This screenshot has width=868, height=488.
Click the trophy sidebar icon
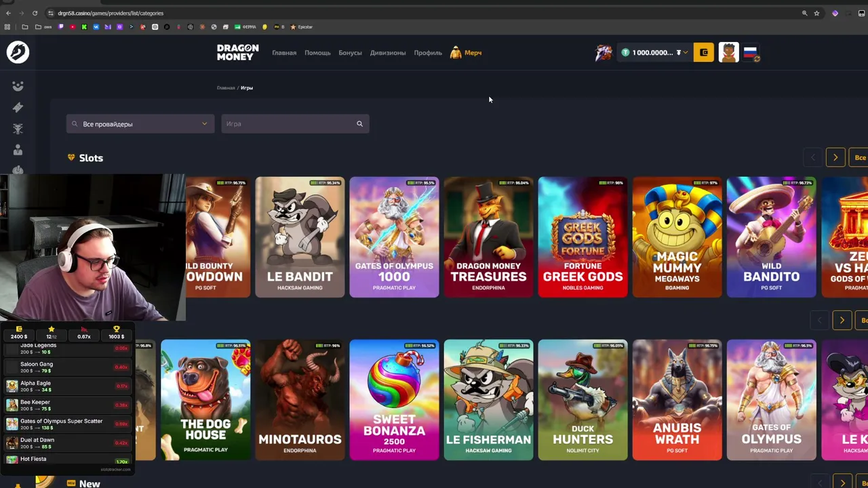pos(18,129)
